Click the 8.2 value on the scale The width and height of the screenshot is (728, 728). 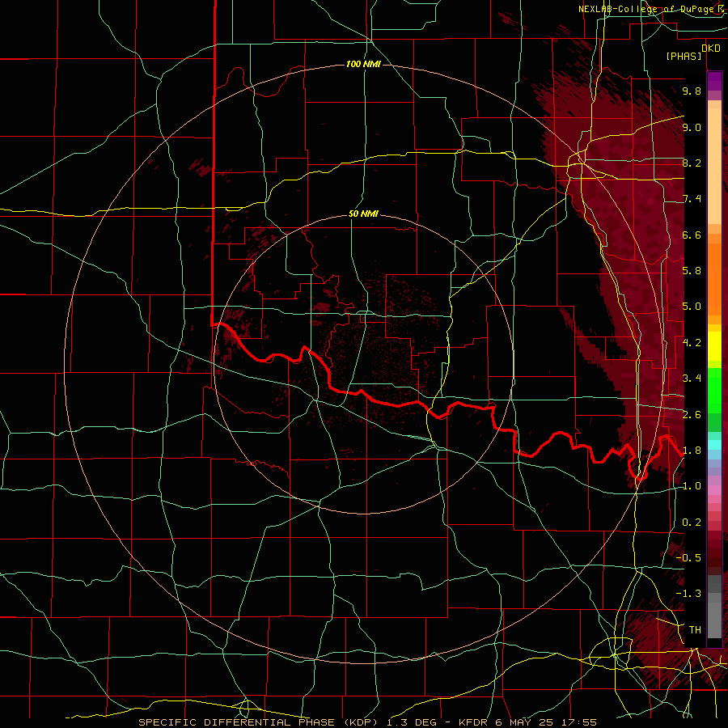tap(692, 163)
